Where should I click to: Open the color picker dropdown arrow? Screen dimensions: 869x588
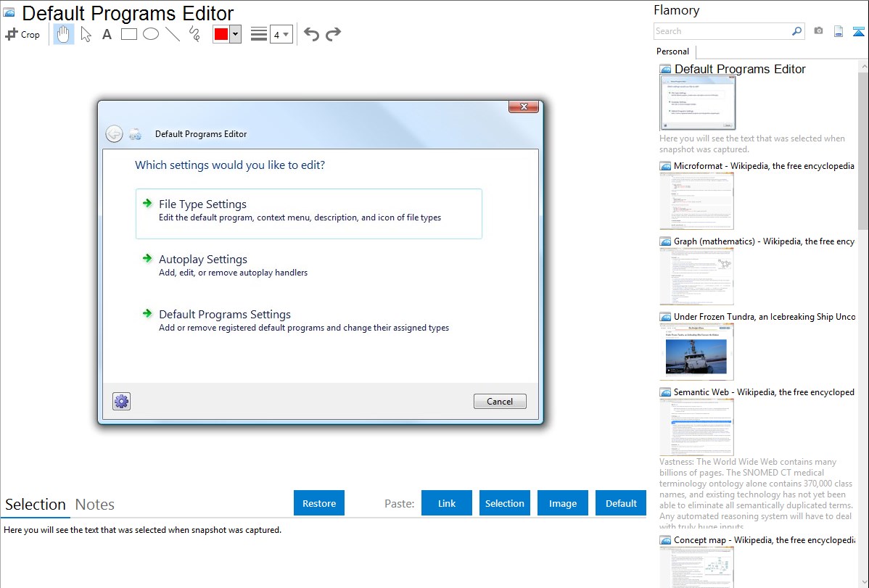(x=236, y=34)
